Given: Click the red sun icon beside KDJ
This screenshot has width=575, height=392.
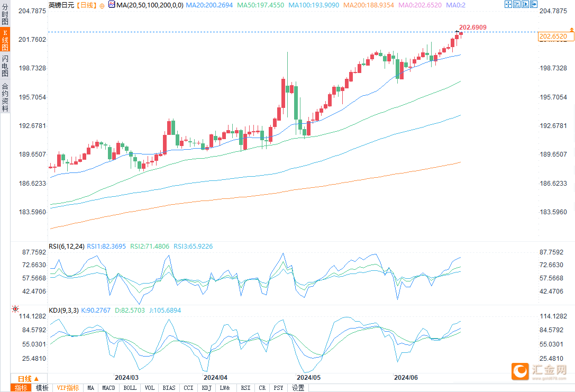Looking at the screenshot, I should [15, 309].
